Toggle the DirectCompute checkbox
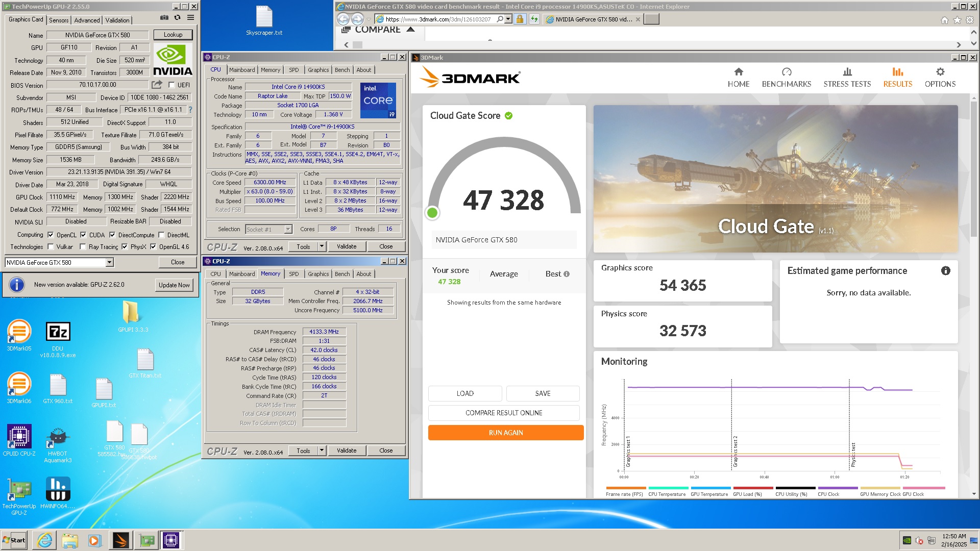This screenshot has height=551, width=980. [112, 235]
